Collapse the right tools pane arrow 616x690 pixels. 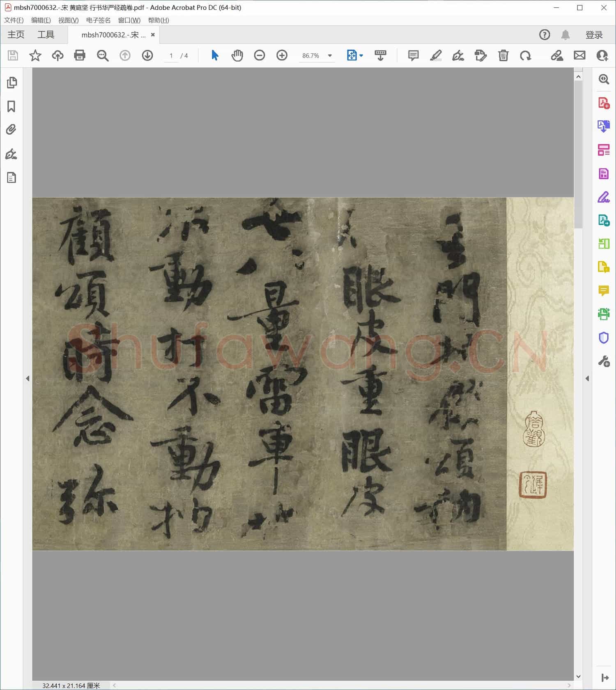click(587, 378)
